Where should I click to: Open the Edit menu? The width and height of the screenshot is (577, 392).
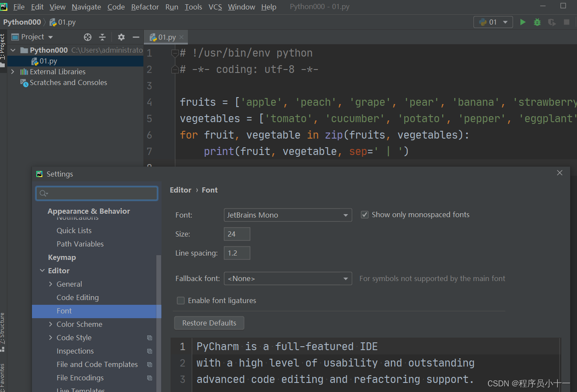pos(37,7)
